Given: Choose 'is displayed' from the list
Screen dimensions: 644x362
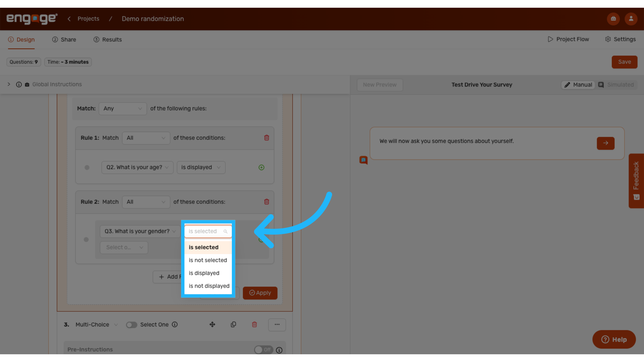Looking at the screenshot, I should click(208, 273).
